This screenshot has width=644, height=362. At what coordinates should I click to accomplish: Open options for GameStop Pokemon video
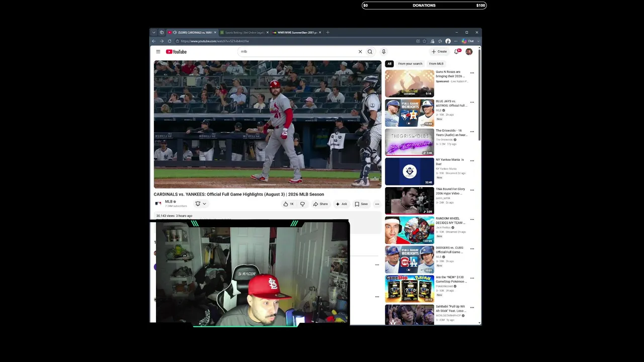[x=472, y=279]
